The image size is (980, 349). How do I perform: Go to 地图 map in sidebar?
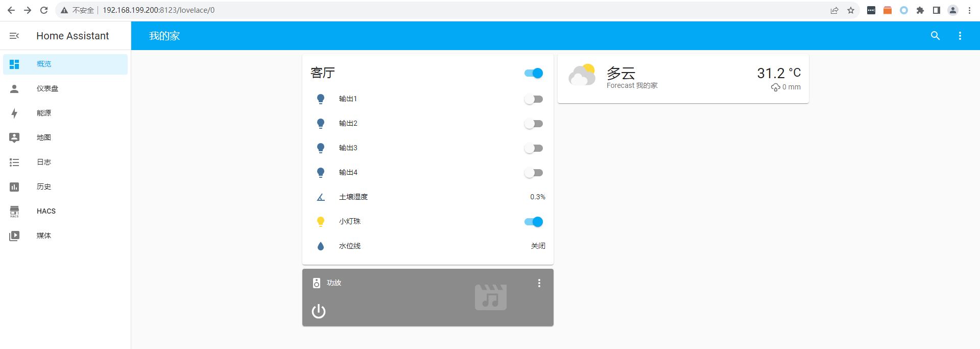pos(44,137)
